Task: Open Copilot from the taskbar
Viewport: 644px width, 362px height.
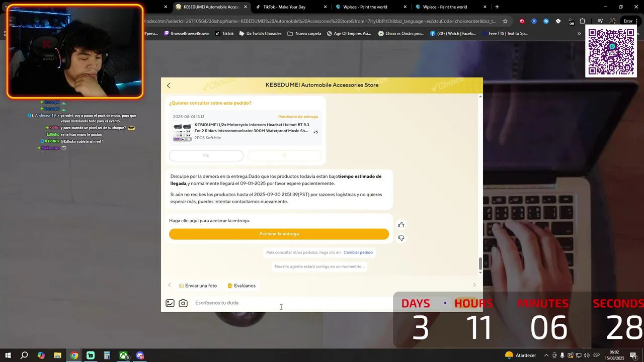Action: tap(41, 355)
